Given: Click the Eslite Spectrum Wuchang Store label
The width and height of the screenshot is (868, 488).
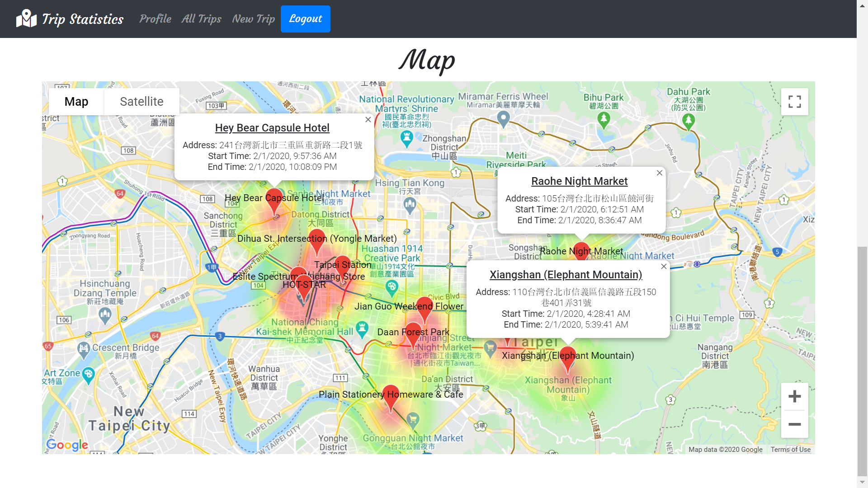Looking at the screenshot, I should point(299,277).
